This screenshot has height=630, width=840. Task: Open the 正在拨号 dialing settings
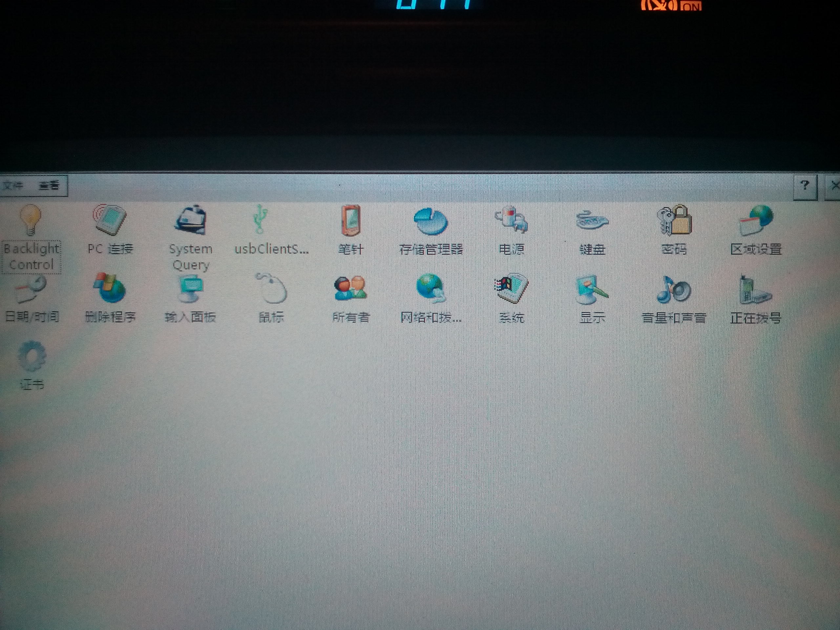(x=756, y=299)
